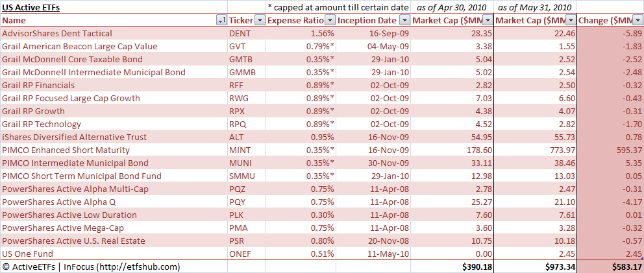
Task: Select 'AdvisorShares Dent Tactical' cell
Action: (x=114, y=33)
